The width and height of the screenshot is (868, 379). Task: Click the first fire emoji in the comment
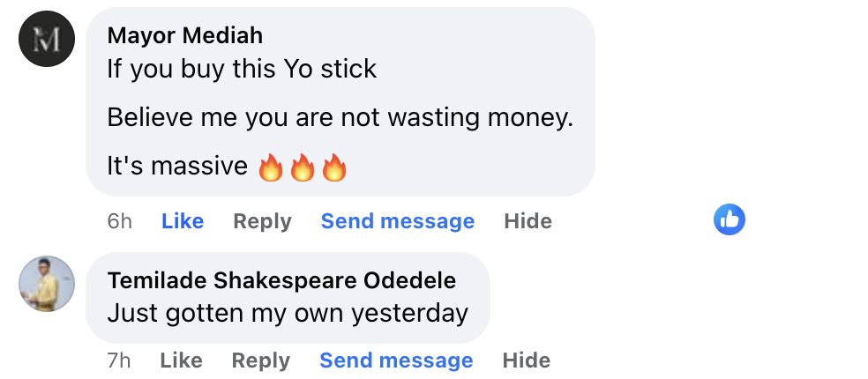[270, 167]
